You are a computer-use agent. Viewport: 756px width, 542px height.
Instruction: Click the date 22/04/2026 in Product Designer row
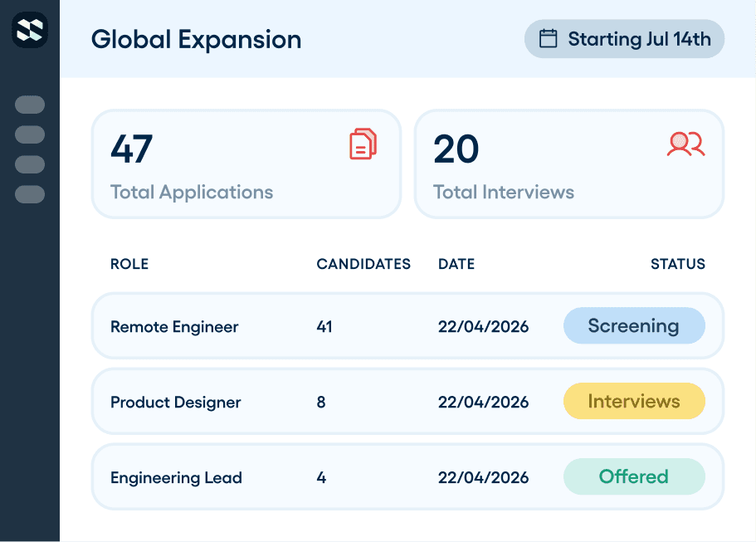click(483, 403)
